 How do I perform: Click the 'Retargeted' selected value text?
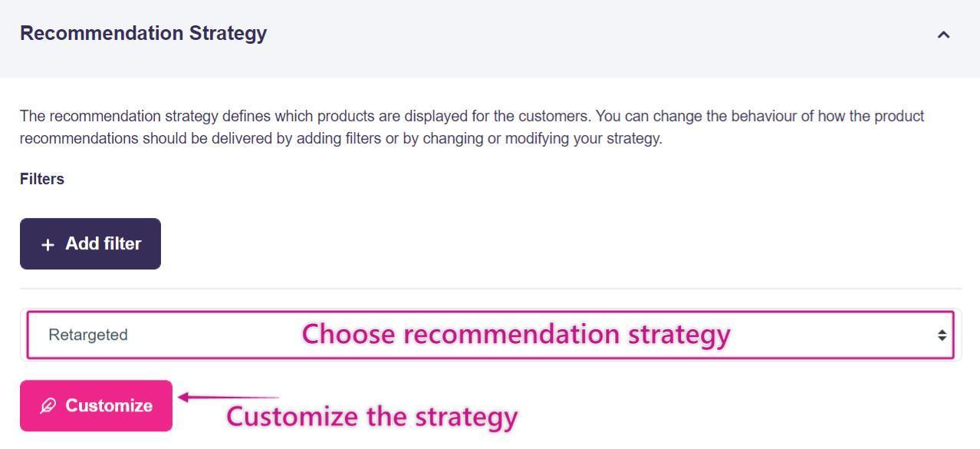[88, 335]
